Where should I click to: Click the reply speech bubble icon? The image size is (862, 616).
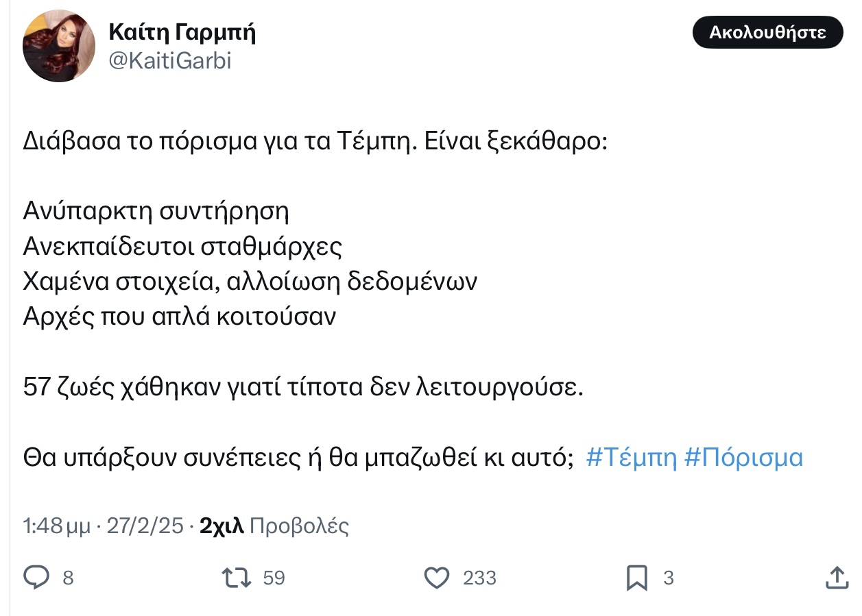[x=36, y=578]
